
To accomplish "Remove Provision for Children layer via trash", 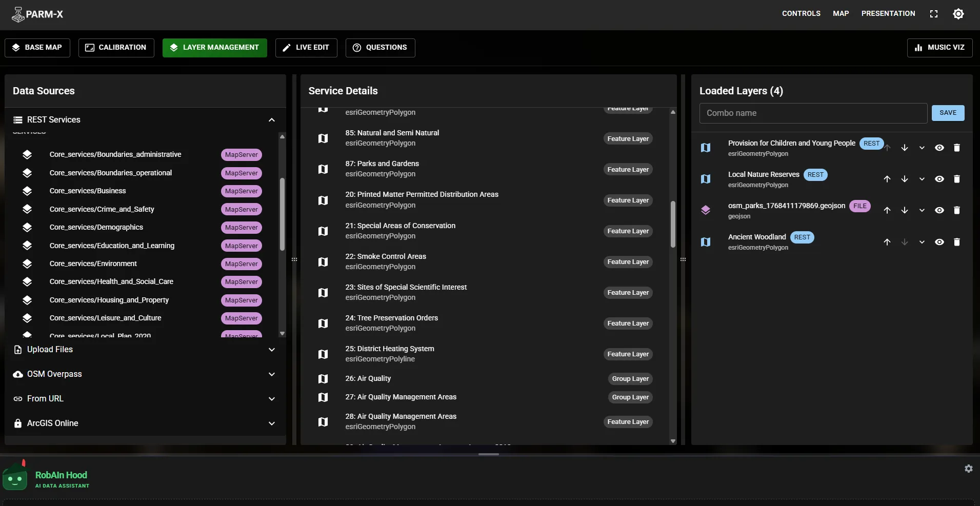I will point(957,148).
